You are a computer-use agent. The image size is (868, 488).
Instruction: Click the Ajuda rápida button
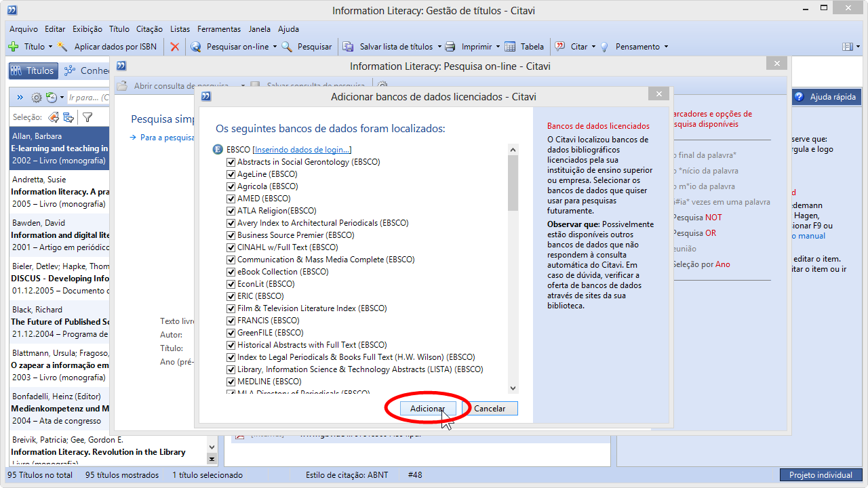tap(826, 97)
